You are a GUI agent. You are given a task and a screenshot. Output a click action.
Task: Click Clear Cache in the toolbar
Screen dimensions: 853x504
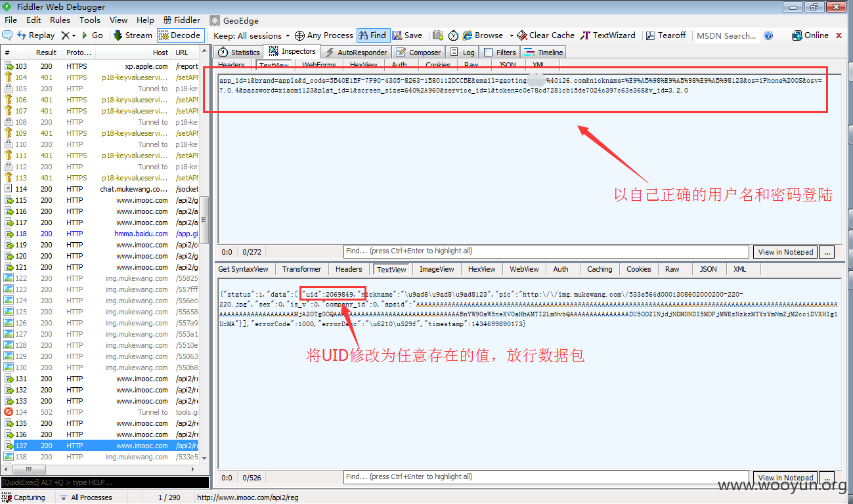[546, 35]
